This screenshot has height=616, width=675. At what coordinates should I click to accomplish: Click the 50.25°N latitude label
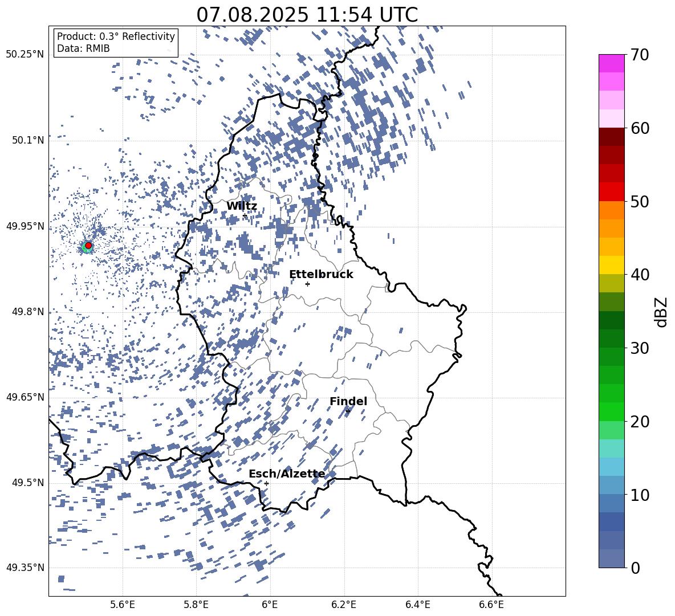point(25,55)
